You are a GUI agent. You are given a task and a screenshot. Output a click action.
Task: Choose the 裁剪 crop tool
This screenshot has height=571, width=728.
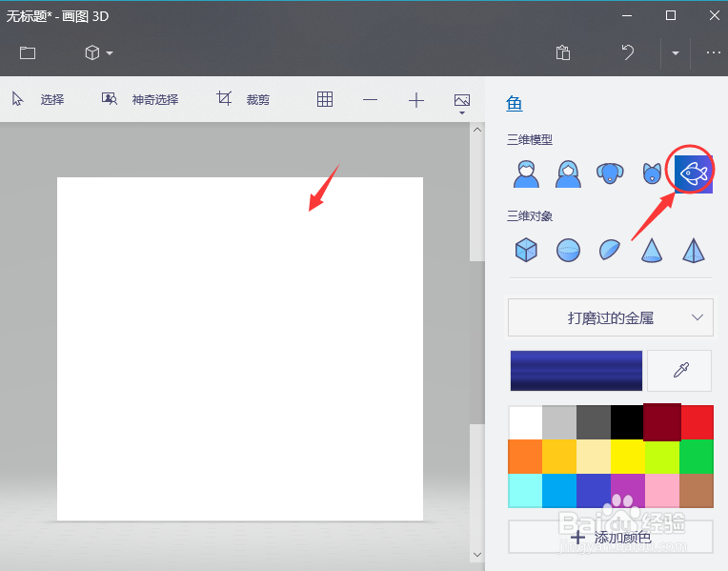tap(243, 99)
